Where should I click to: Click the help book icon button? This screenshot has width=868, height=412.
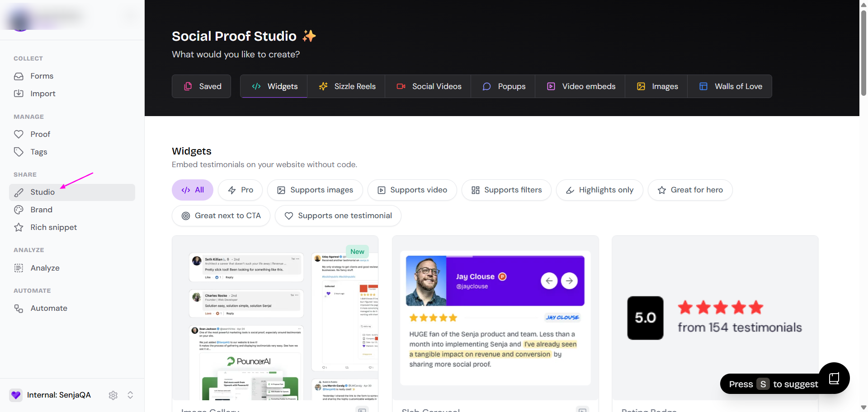pyautogui.click(x=834, y=378)
